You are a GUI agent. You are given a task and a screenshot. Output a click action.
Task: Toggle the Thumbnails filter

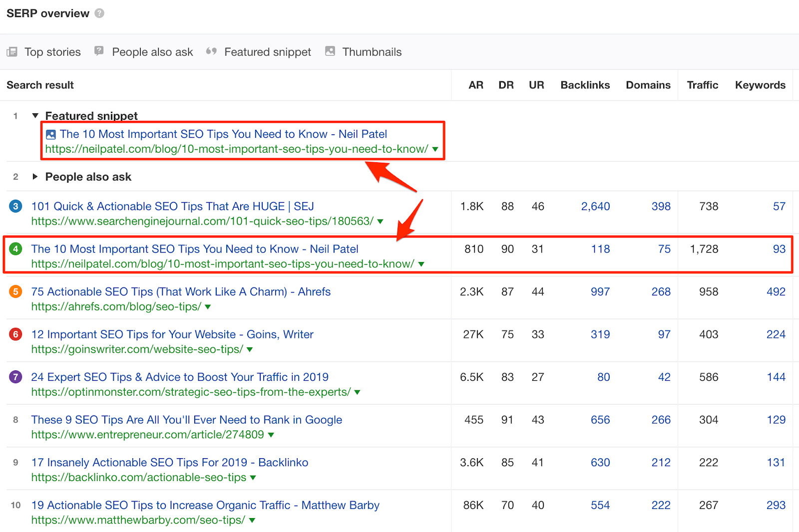point(363,51)
